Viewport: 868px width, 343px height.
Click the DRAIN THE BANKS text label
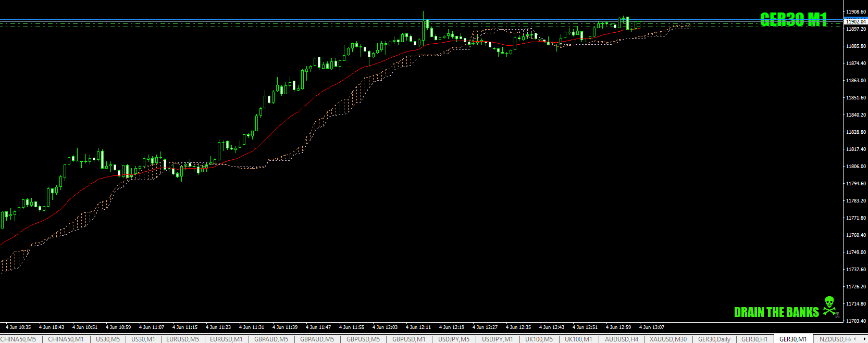tap(776, 312)
